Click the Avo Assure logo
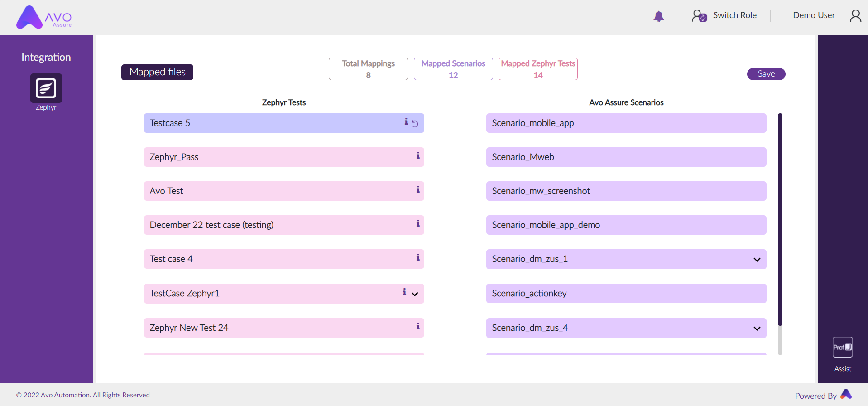Image resolution: width=868 pixels, height=406 pixels. 44,18
